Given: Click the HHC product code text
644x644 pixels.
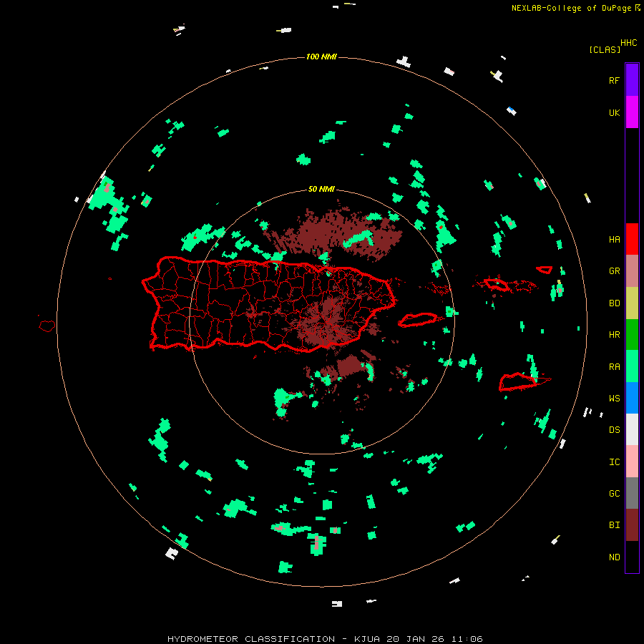Looking at the screenshot, I should 629,43.
